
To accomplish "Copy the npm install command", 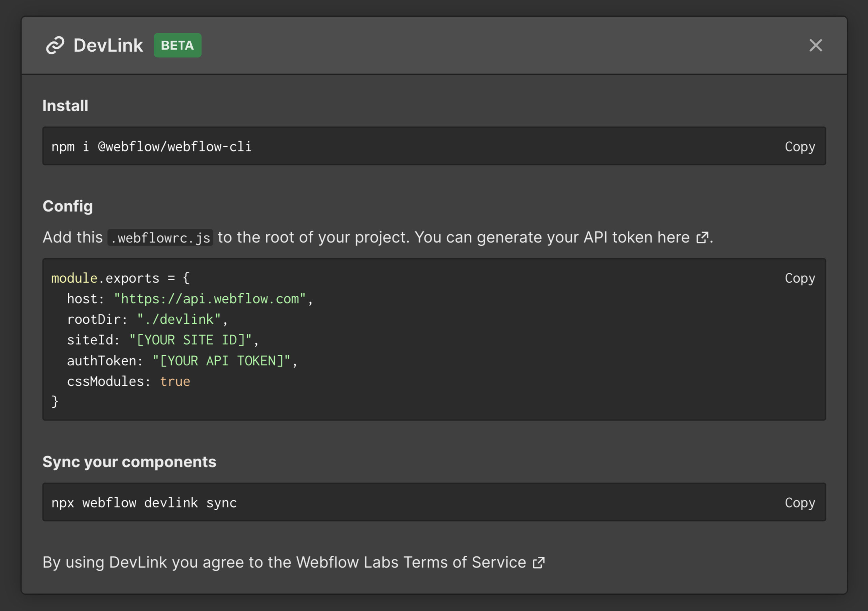I will [800, 146].
